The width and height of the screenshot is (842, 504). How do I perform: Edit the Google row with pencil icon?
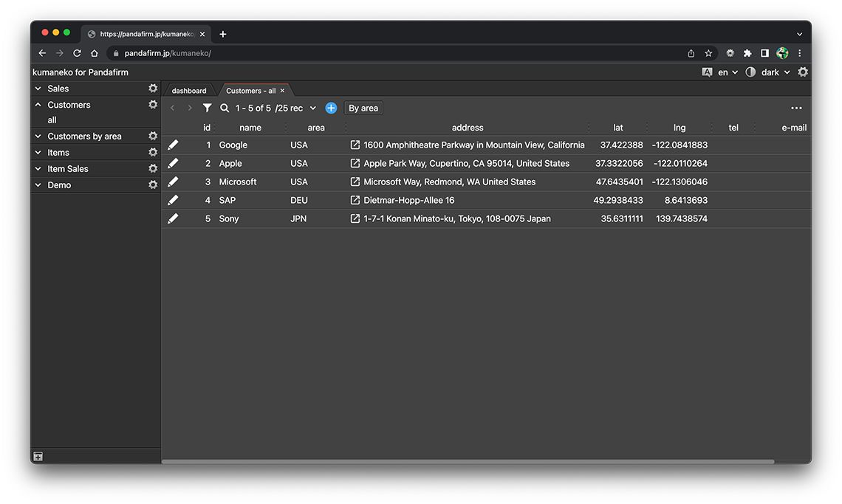[x=173, y=145]
